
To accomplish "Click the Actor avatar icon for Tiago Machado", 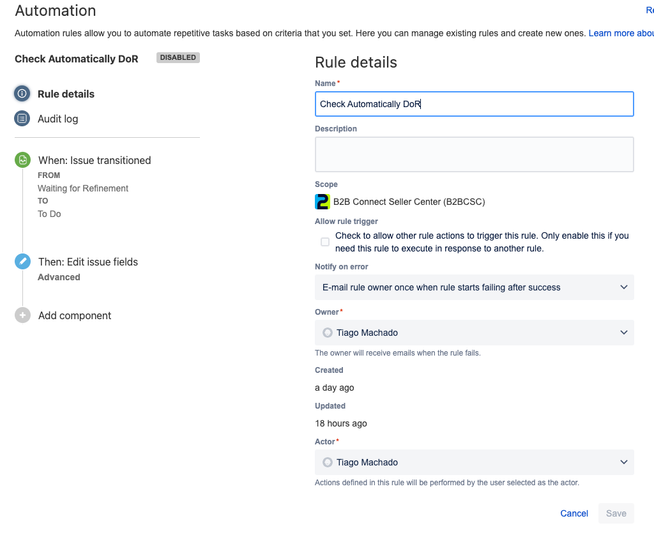I will (327, 462).
